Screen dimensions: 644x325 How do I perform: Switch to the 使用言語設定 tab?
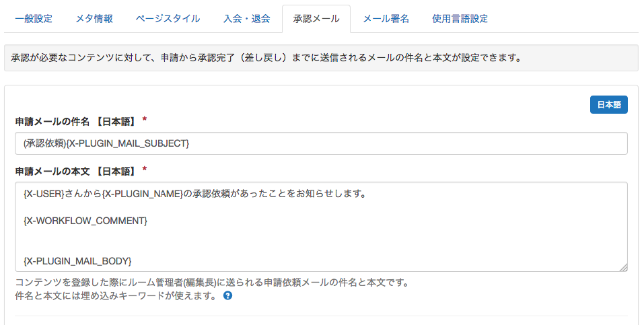[460, 18]
